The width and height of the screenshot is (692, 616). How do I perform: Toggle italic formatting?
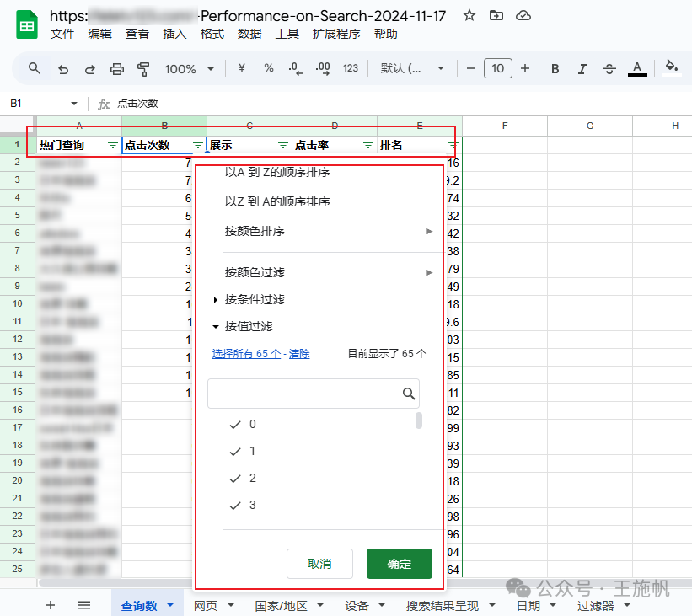click(582, 69)
